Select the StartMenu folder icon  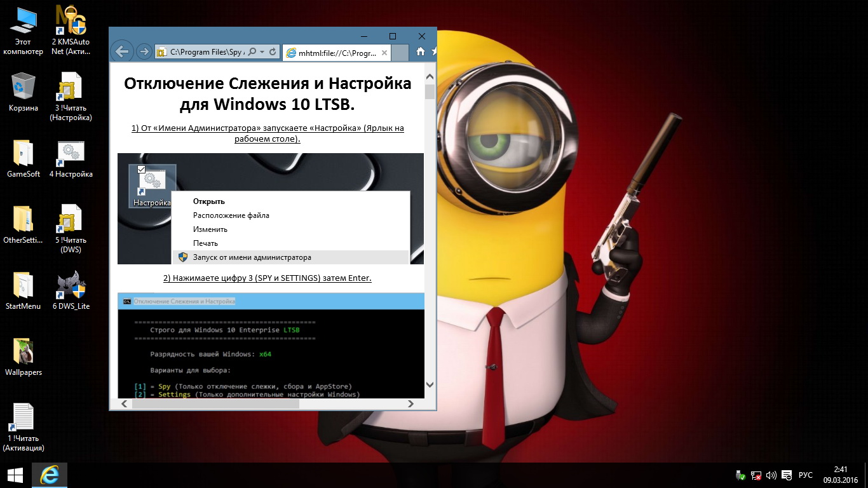(23, 291)
